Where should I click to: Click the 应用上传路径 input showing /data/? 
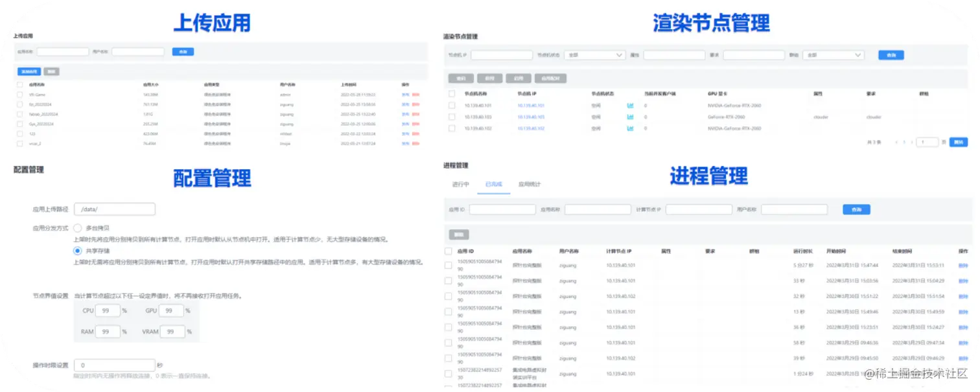[115, 209]
